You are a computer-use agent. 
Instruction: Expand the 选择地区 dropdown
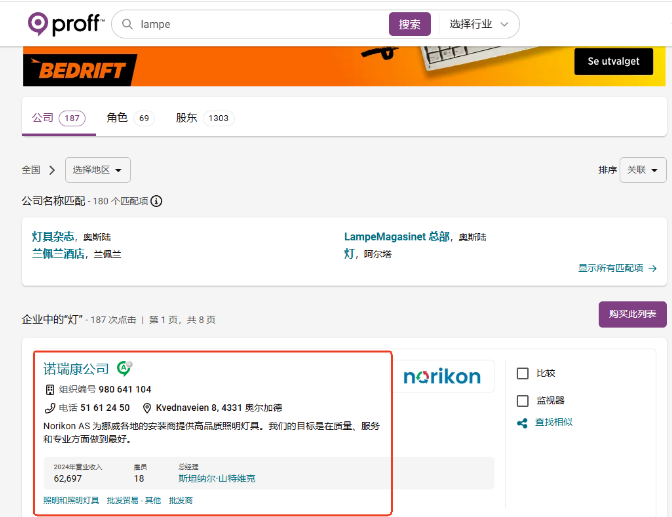[x=97, y=170]
